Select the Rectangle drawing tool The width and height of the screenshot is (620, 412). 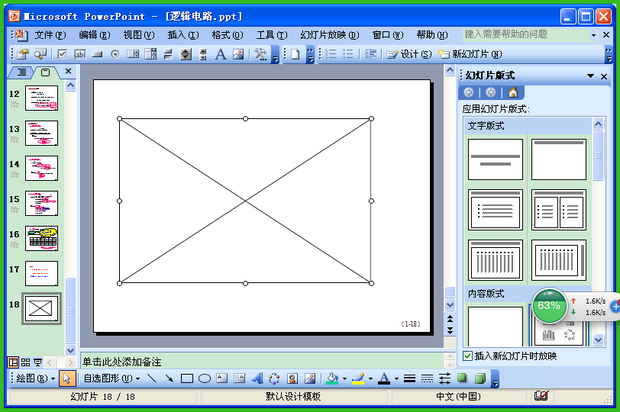tap(186, 379)
